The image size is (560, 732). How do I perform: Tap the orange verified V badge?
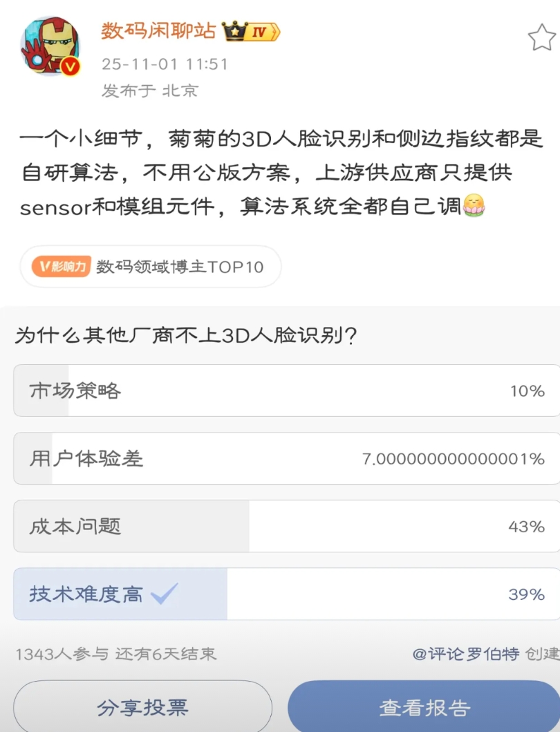point(71,67)
